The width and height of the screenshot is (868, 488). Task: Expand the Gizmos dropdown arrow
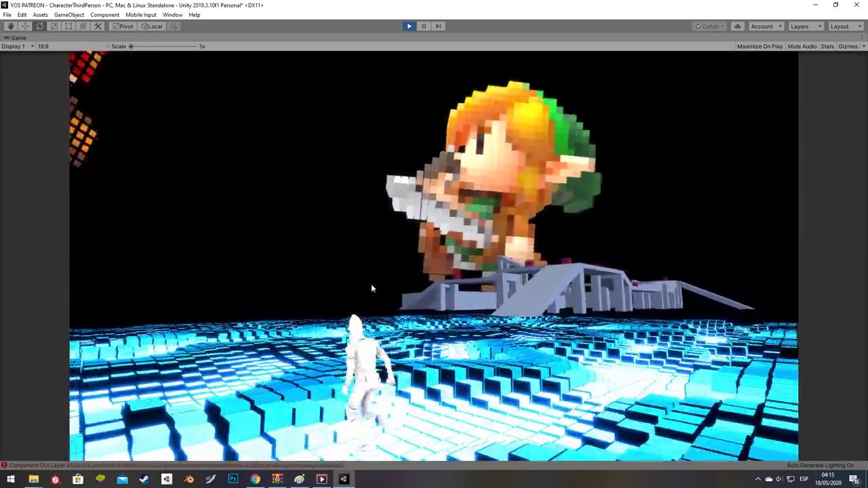(x=863, y=46)
